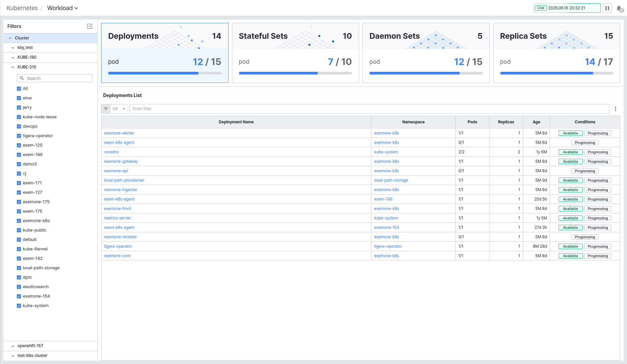This screenshot has width=627, height=364.
Task: Switch to the Daemon Sets card
Action: [x=426, y=53]
